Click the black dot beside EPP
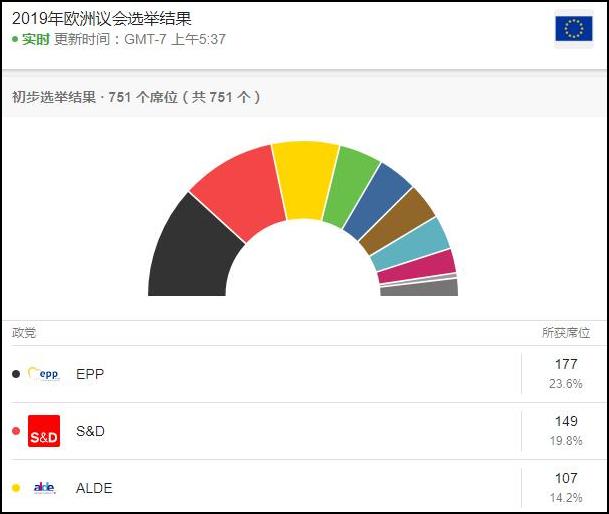The image size is (609, 514). (x=16, y=374)
